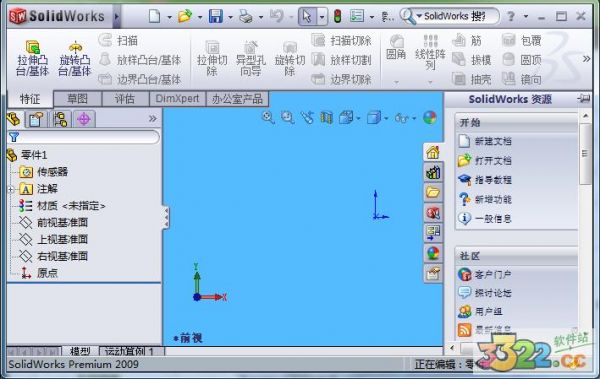The width and height of the screenshot is (600, 379).
Task: Select 旋转凸台/基体 revolve boss tool
Action: 75,58
